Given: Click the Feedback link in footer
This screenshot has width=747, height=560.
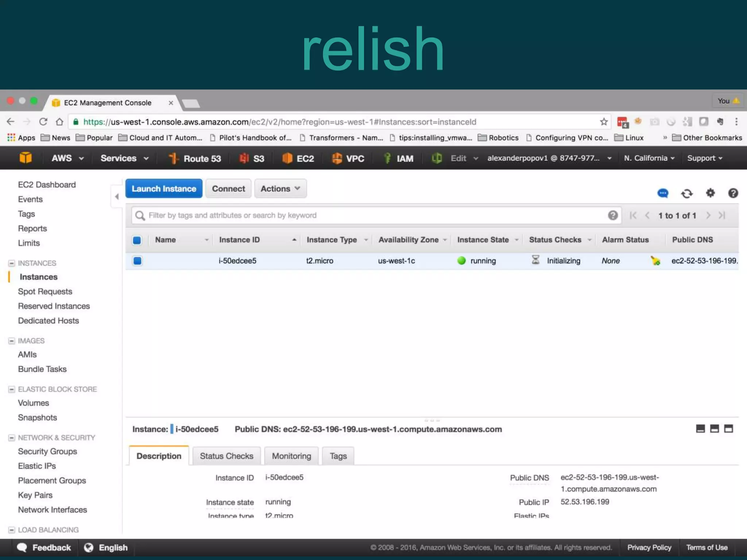Looking at the screenshot, I should point(44,548).
